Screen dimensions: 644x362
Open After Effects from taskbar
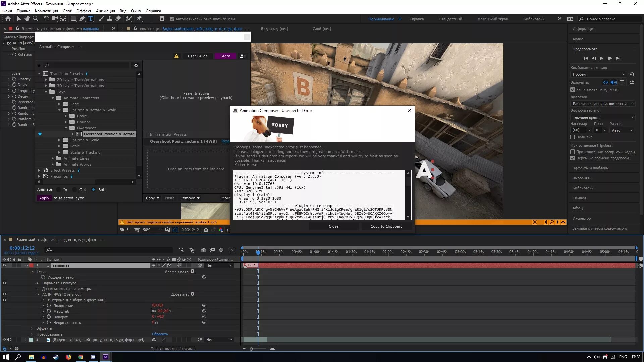[x=106, y=357]
